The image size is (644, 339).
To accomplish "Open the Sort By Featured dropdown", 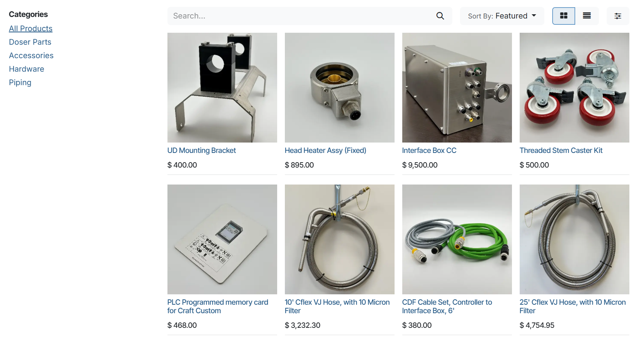I will (502, 16).
